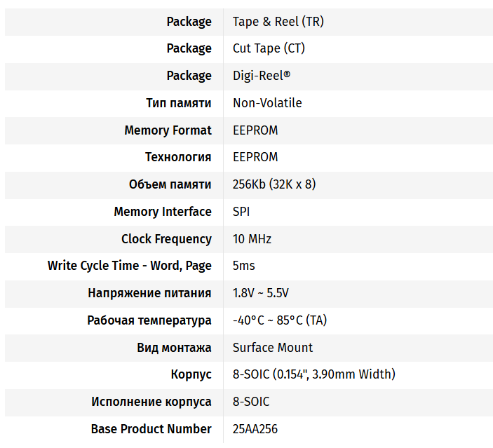Click the 5ms write cycle time value
This screenshot has height=448, width=493.
tap(244, 266)
